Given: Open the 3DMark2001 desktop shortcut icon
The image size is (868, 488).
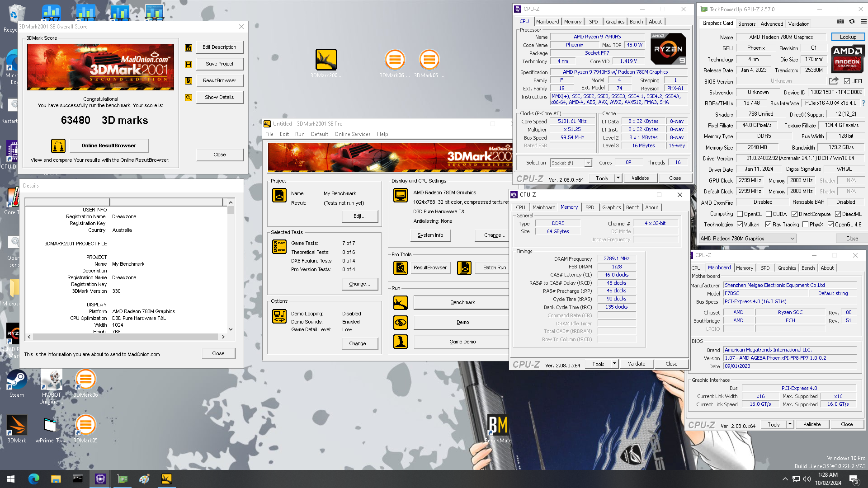Looking at the screenshot, I should (x=326, y=60).
